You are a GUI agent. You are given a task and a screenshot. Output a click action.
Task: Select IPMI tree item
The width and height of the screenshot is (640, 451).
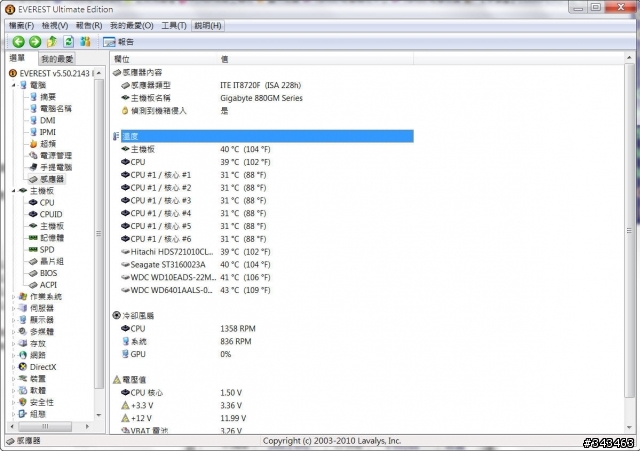(x=48, y=132)
